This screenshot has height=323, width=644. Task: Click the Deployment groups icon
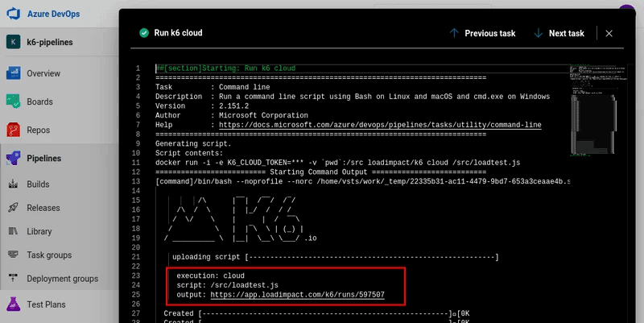pyautogui.click(x=13, y=278)
